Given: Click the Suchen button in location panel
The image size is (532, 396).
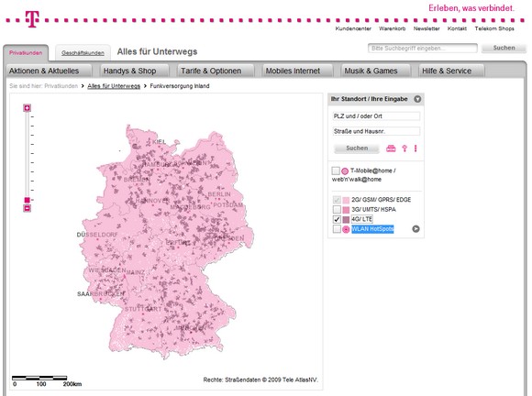Looking at the screenshot, I should point(357,148).
